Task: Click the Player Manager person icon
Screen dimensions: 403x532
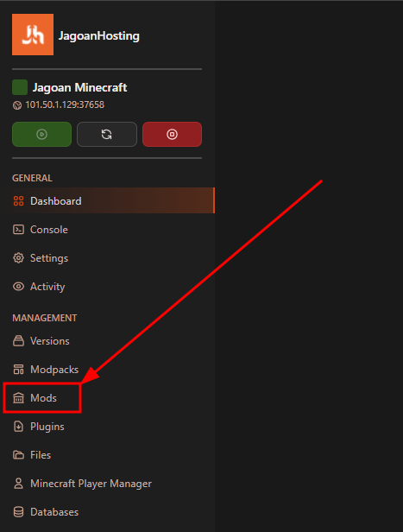Action: [x=18, y=483]
